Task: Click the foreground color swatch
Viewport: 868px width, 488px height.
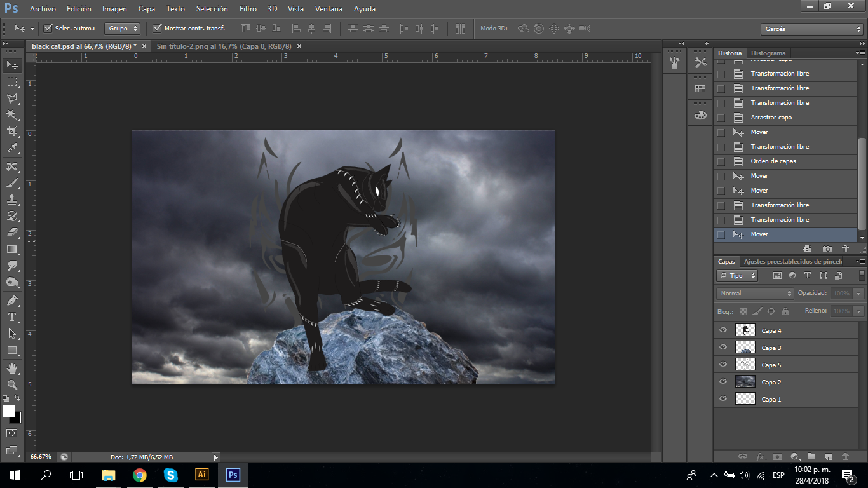Action: [x=9, y=411]
